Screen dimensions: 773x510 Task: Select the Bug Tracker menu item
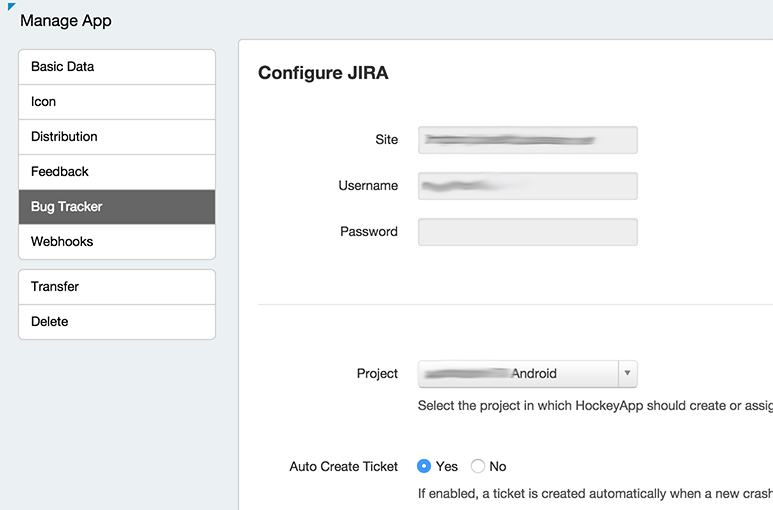[x=117, y=207]
